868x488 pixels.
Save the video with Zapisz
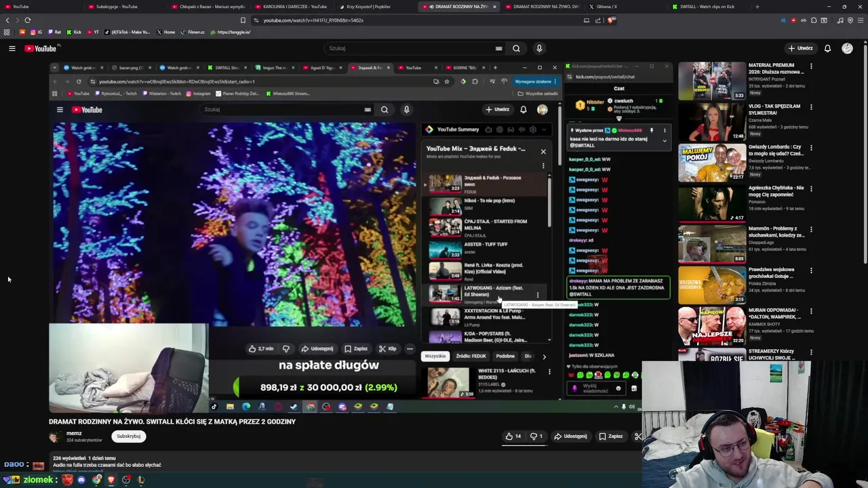pos(610,436)
